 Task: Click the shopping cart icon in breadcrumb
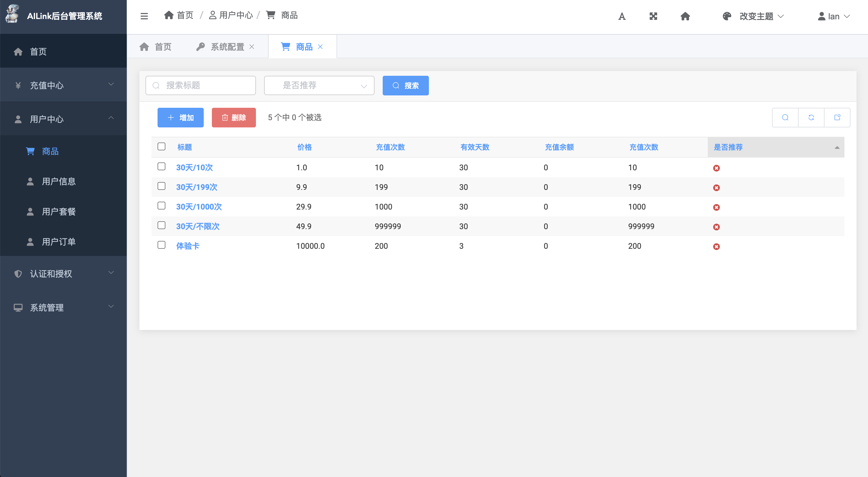coord(271,15)
